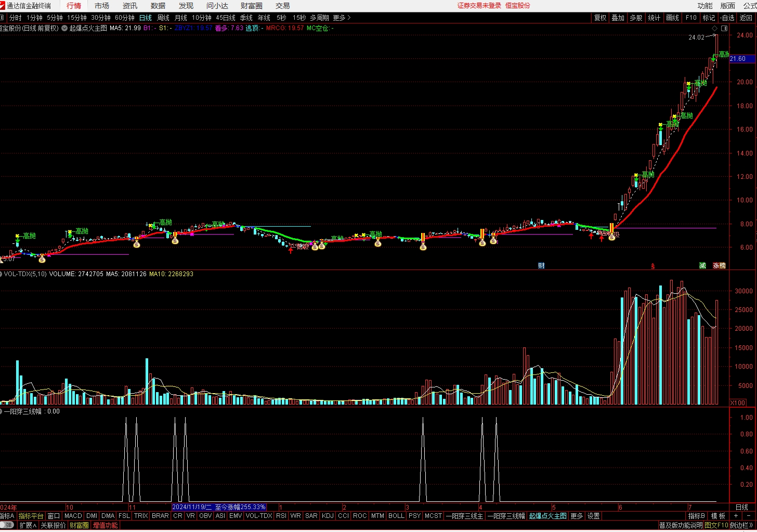Open the 问小达 menu
The width and height of the screenshot is (757, 532).
[x=217, y=6]
